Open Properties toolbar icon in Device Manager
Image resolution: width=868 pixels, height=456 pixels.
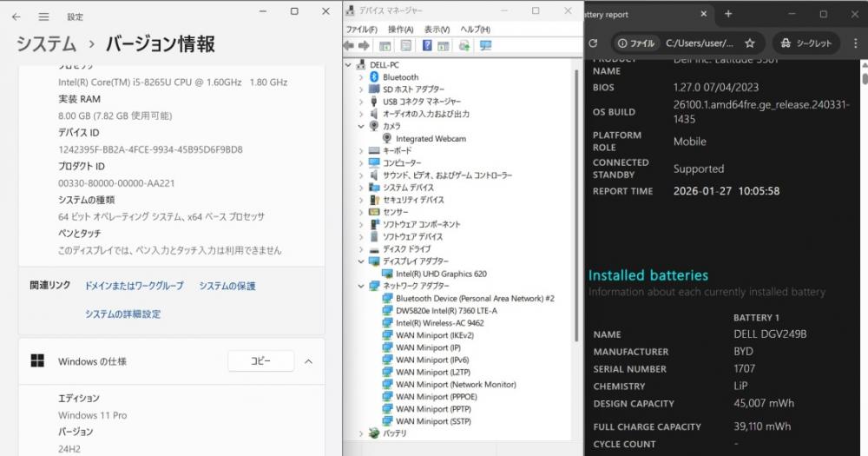(405, 45)
